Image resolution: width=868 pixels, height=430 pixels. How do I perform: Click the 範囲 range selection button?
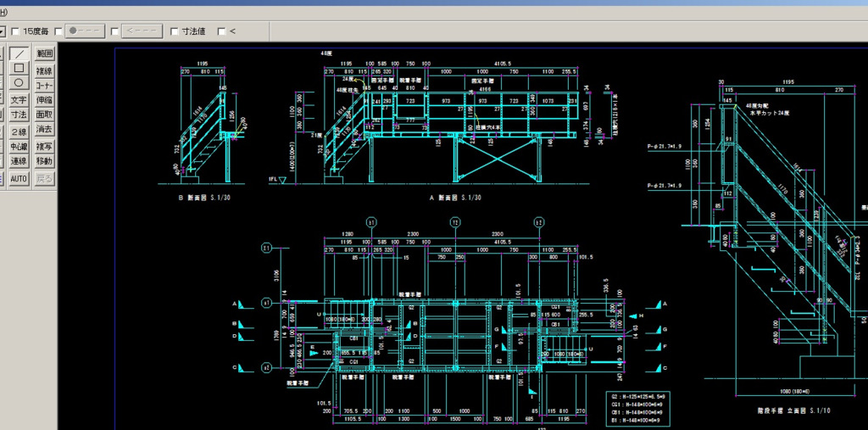tap(45, 53)
